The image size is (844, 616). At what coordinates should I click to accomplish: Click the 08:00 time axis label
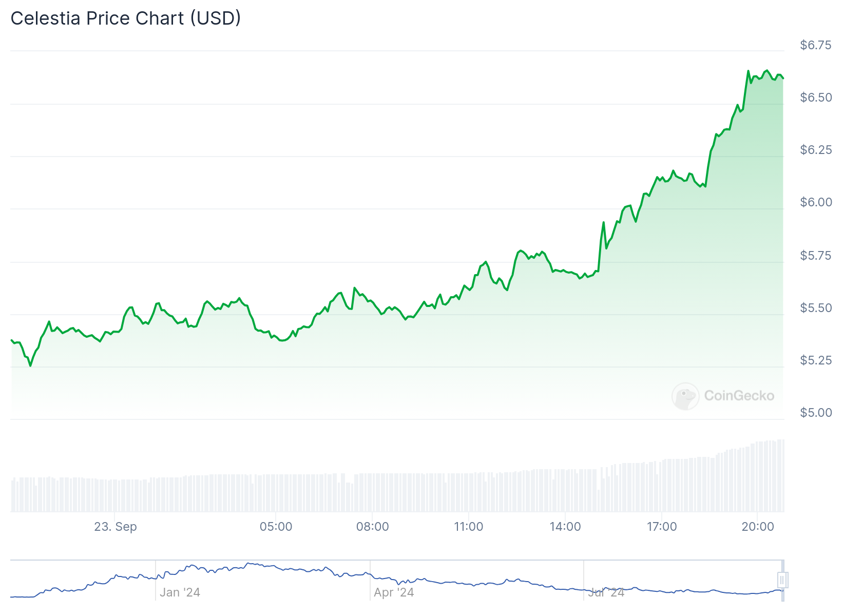372,527
